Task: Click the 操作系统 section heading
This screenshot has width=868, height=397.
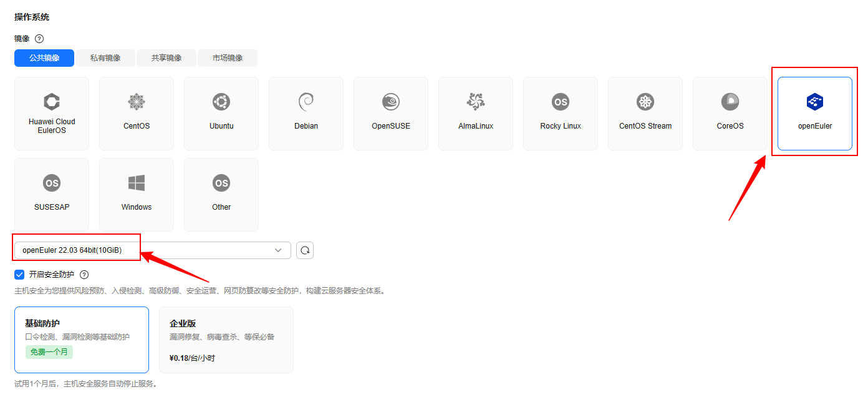Action: tap(32, 17)
